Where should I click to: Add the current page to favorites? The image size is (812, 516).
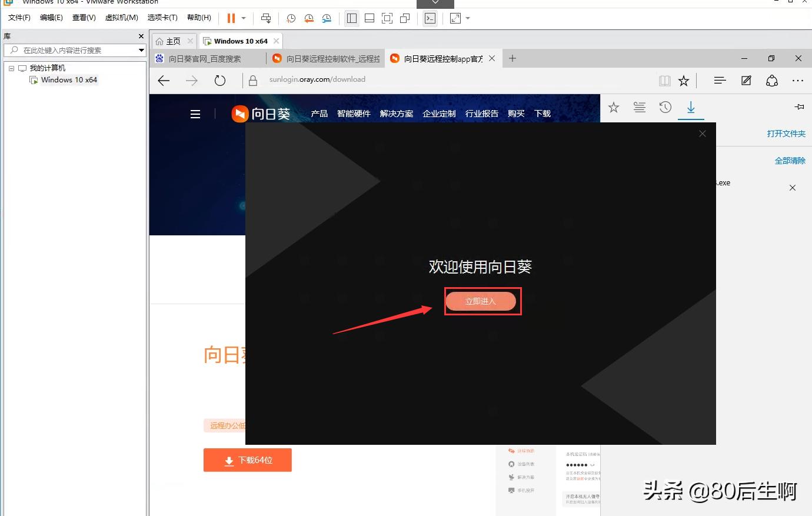(683, 81)
